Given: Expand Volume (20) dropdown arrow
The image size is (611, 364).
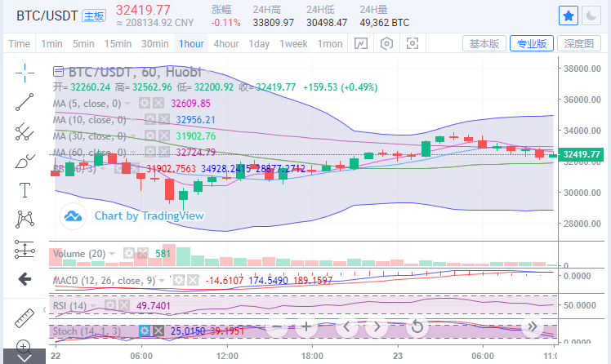Looking at the screenshot, I should click(112, 254).
